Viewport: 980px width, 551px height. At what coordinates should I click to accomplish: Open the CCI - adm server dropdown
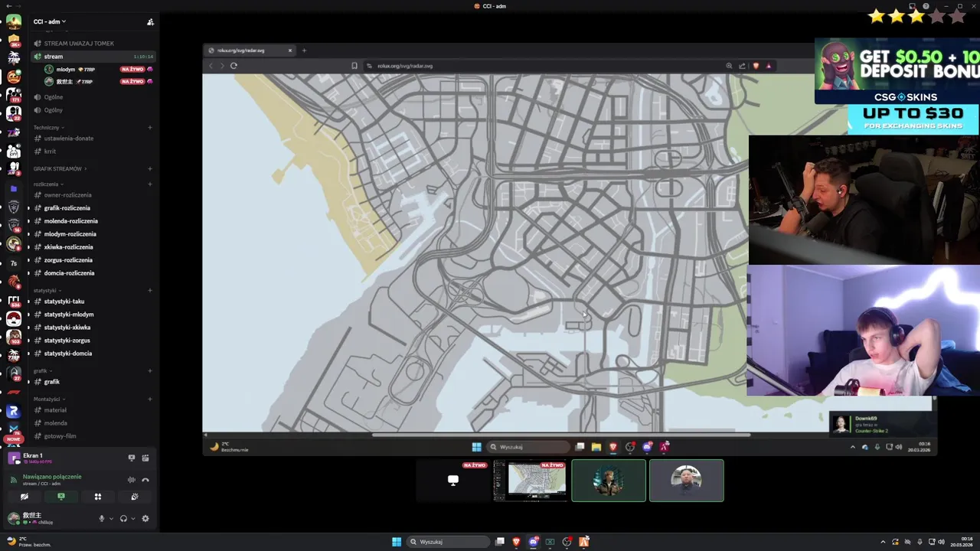click(x=50, y=21)
